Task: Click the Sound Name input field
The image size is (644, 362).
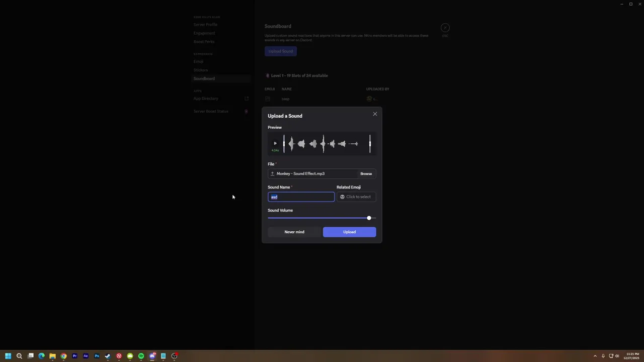Action: coord(301,197)
